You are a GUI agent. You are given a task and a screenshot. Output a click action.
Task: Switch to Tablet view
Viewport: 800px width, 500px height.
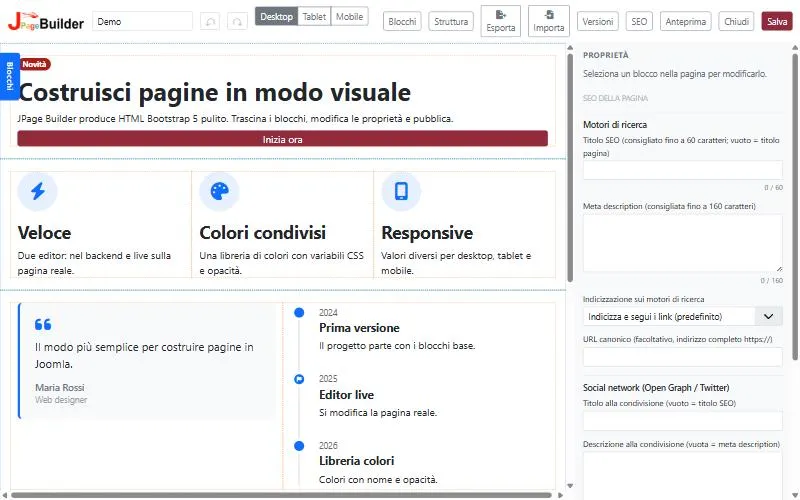(x=314, y=16)
